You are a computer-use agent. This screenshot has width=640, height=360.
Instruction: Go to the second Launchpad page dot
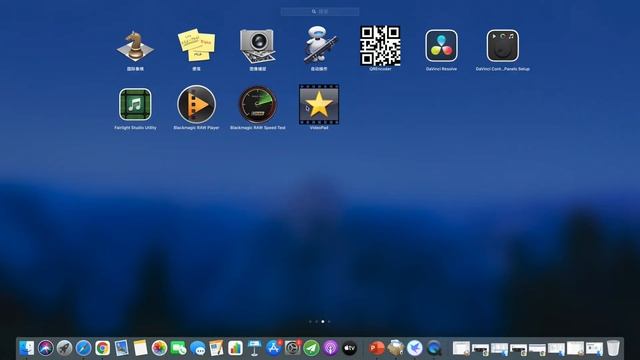tap(316, 322)
